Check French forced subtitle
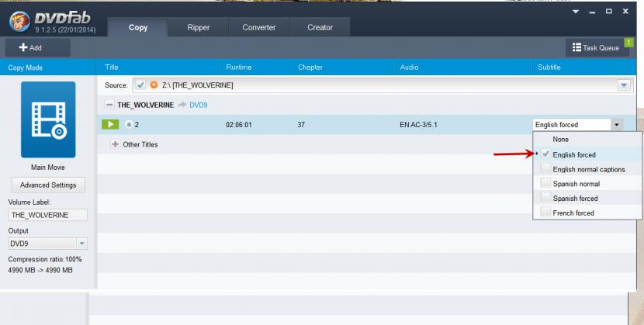644x325 pixels. [545, 213]
